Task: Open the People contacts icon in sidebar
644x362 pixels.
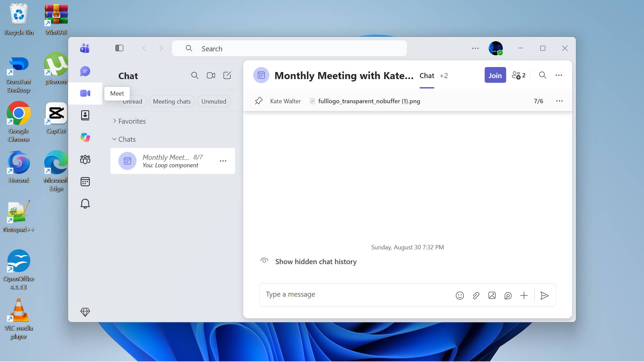Action: 85,115
